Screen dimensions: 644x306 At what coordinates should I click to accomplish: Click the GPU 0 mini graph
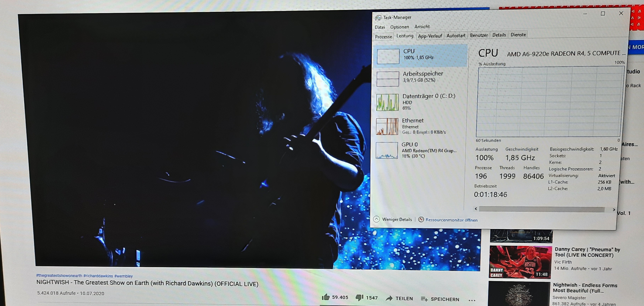tap(386, 150)
